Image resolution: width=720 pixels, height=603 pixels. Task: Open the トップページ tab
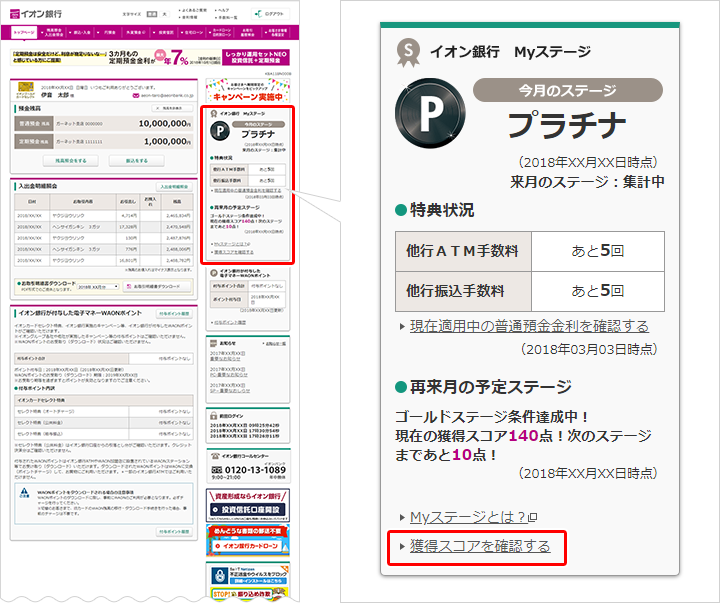(x=24, y=32)
